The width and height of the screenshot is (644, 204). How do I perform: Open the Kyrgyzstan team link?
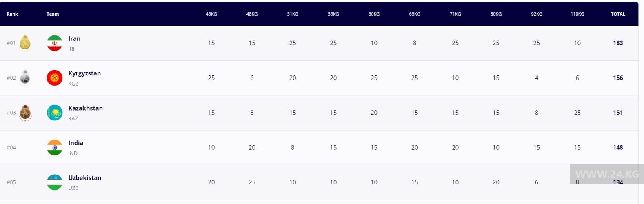click(84, 73)
